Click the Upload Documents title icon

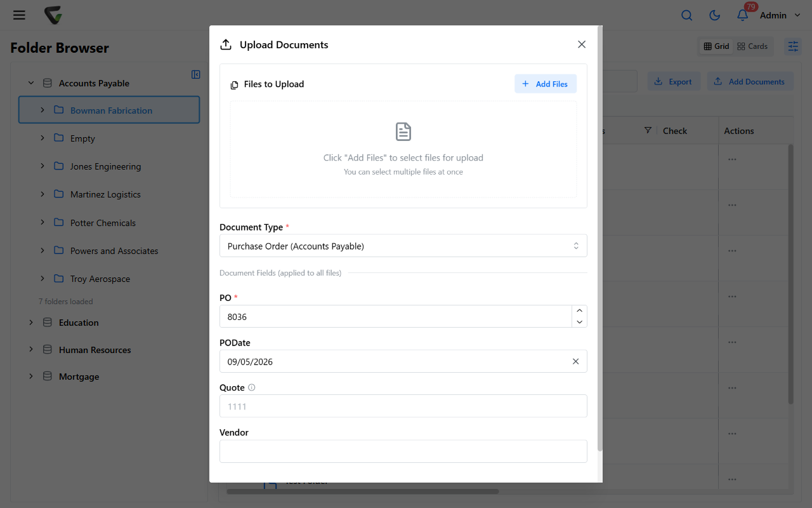pyautogui.click(x=226, y=44)
